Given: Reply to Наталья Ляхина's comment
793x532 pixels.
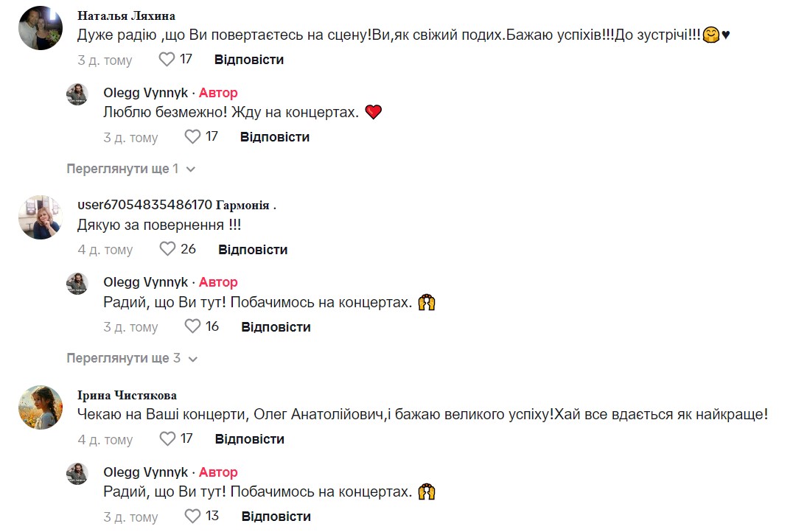Looking at the screenshot, I should pos(249,60).
